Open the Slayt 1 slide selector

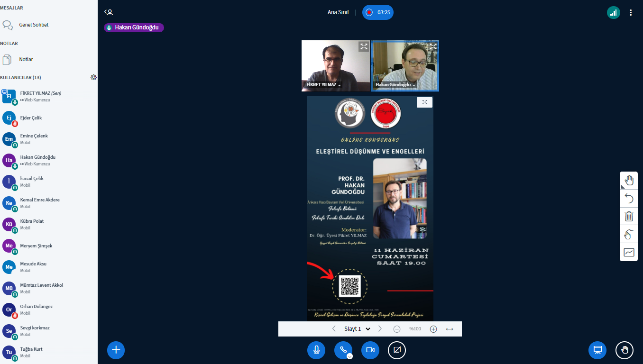(357, 329)
